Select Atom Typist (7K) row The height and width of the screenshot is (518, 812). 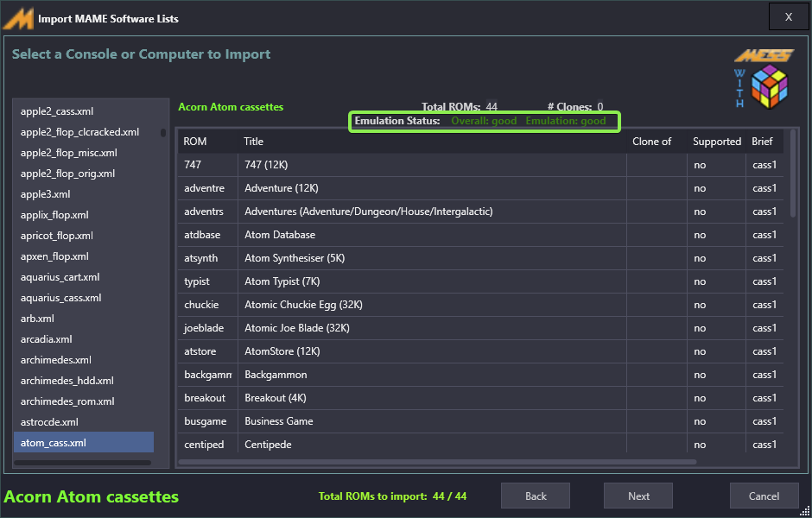pyautogui.click(x=480, y=281)
